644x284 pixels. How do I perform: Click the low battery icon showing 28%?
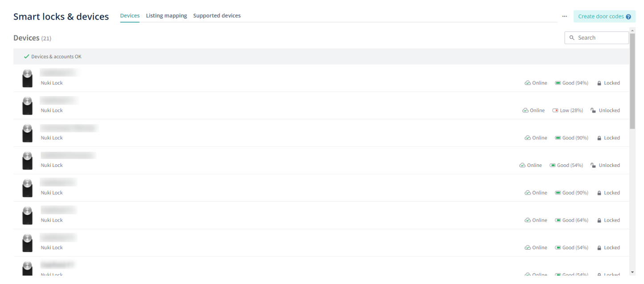[x=555, y=110]
